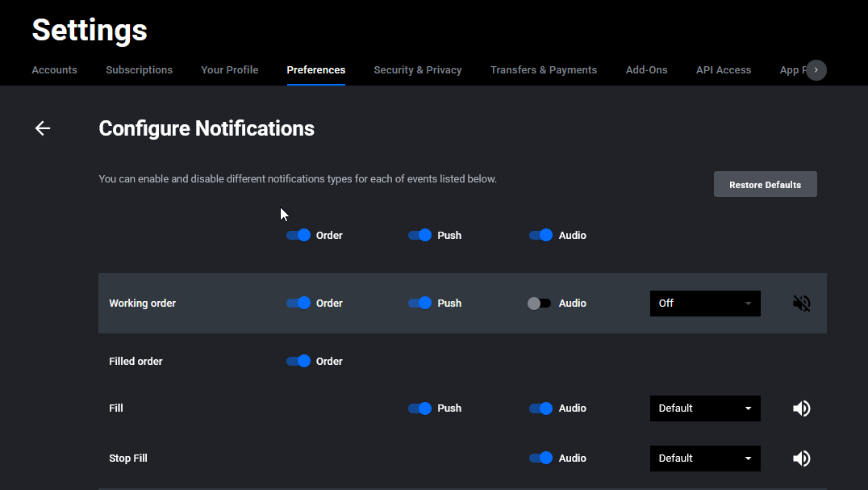Play the sound preview for Stop Fill
This screenshot has width=868, height=490.
pyautogui.click(x=802, y=459)
